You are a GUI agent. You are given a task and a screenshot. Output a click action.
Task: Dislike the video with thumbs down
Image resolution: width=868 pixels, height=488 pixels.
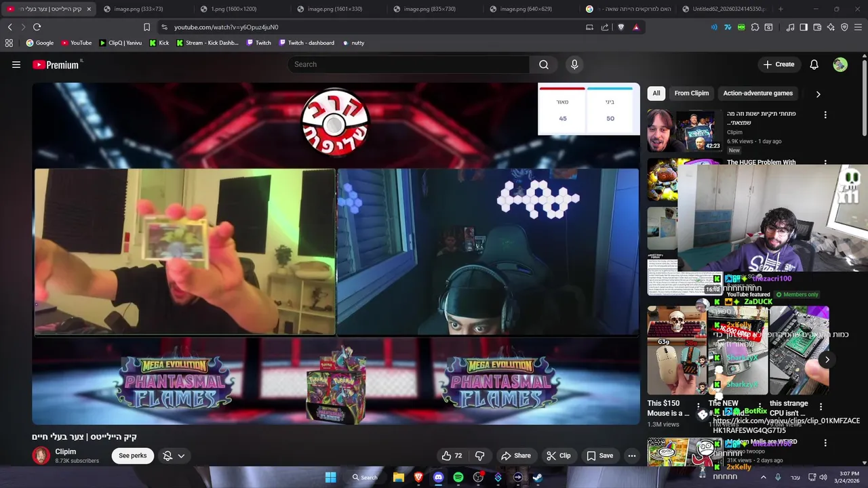479,455
